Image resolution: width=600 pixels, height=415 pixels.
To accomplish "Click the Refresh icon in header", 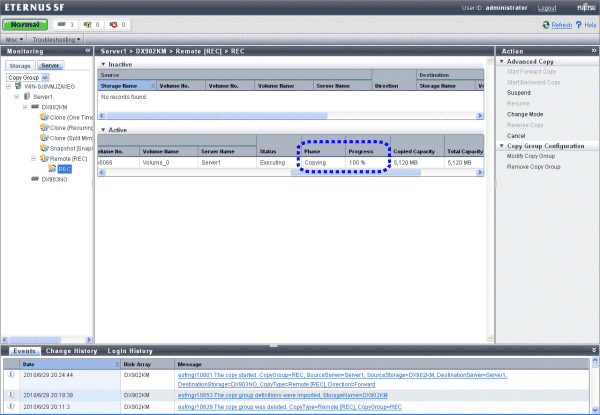I will point(546,25).
